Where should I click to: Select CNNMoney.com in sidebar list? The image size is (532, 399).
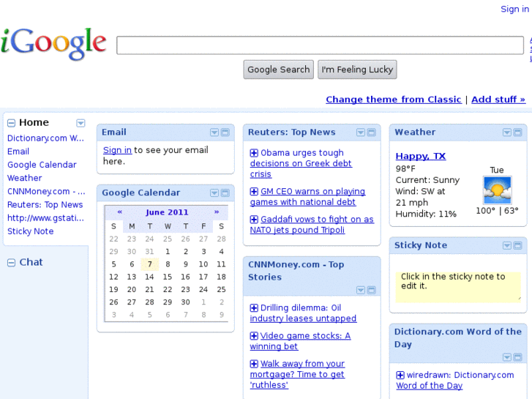[x=46, y=192]
